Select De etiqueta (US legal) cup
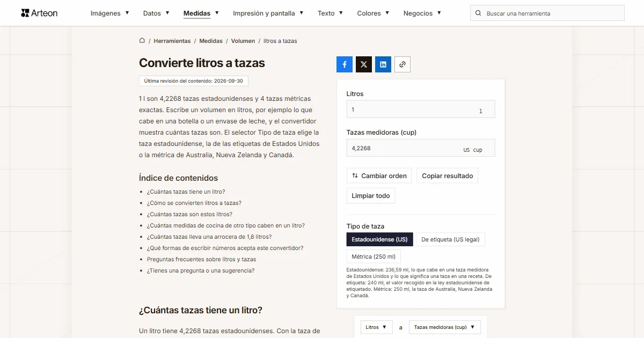 tap(450, 239)
